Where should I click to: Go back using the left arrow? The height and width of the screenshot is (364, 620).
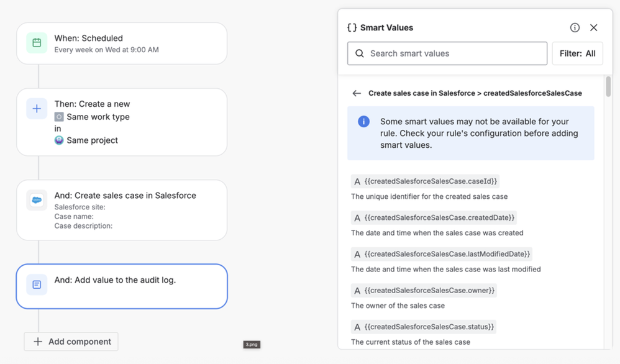(x=357, y=93)
